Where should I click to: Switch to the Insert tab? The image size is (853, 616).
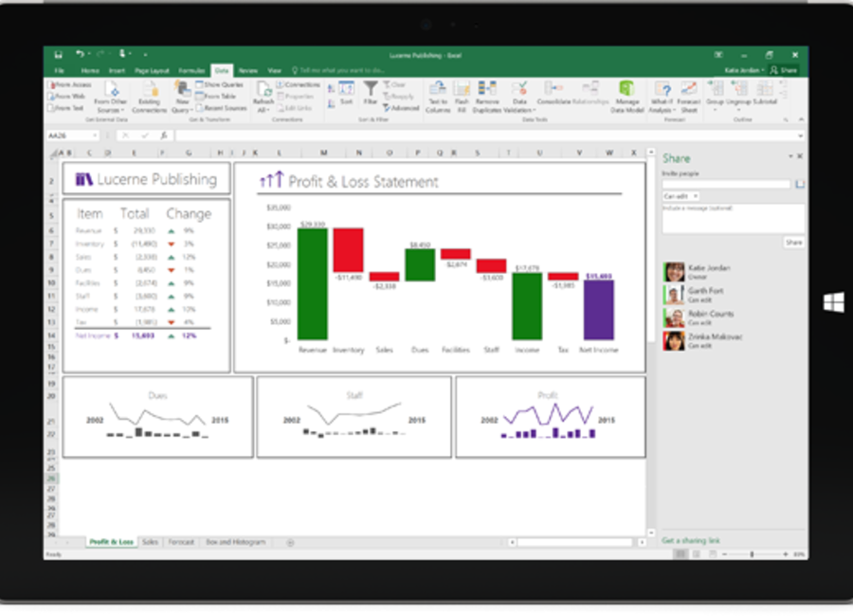tap(117, 71)
